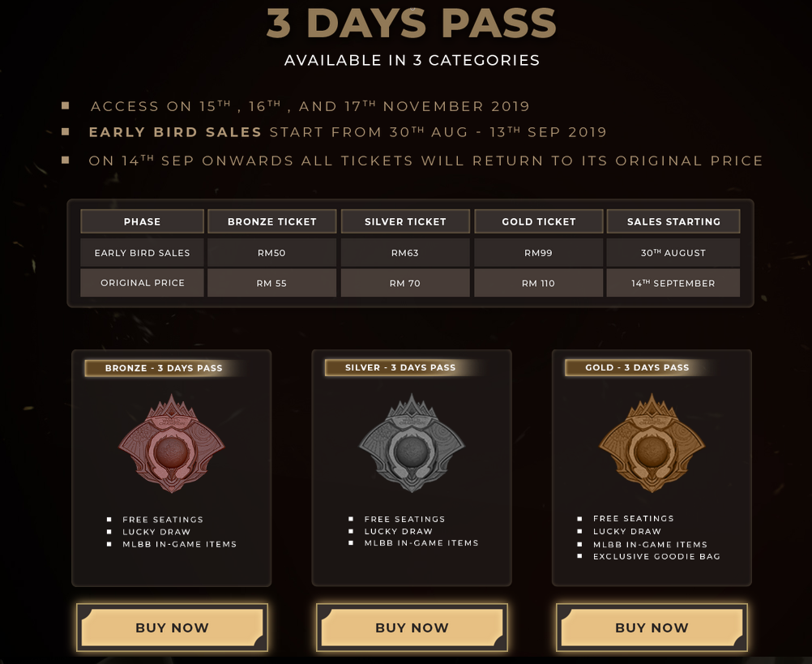Click the RM 55 bronze original price
The width and height of the screenshot is (812, 664).
(271, 283)
